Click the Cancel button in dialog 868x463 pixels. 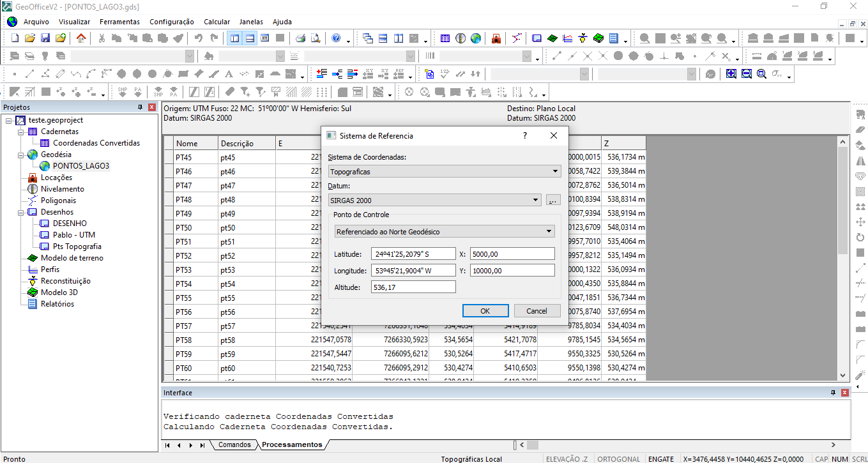pos(537,311)
